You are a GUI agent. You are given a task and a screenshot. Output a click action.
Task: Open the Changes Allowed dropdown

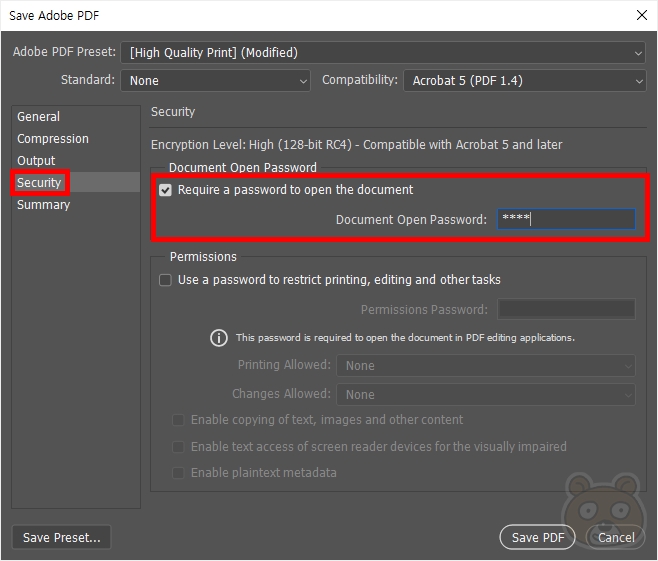coord(486,394)
